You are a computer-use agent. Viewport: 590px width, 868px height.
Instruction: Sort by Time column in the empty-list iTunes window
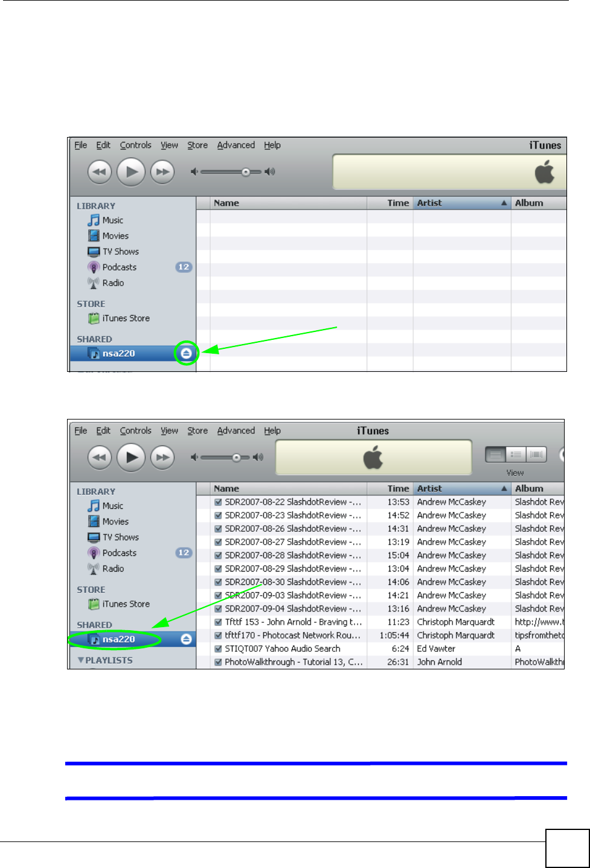click(390, 203)
